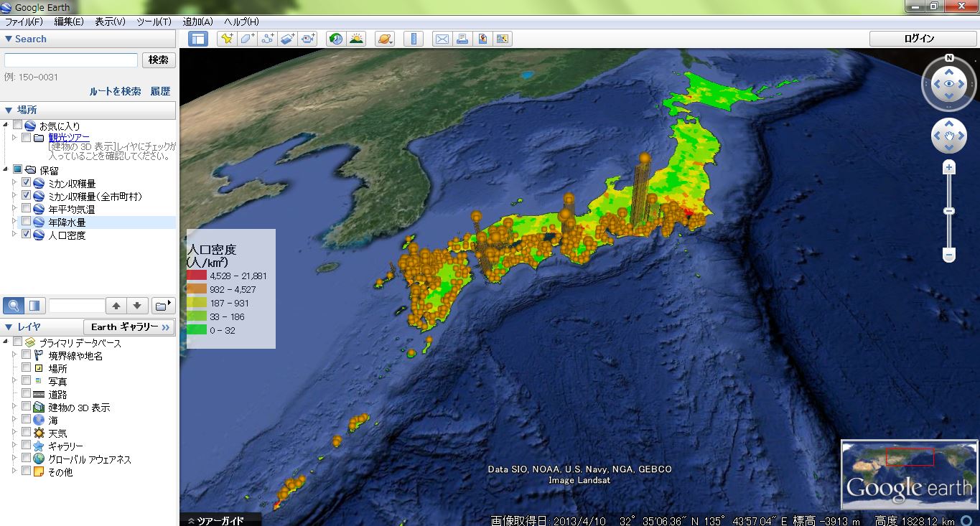Select the Add Image Overlay tool
This screenshot has height=526, width=980.
pos(288,39)
